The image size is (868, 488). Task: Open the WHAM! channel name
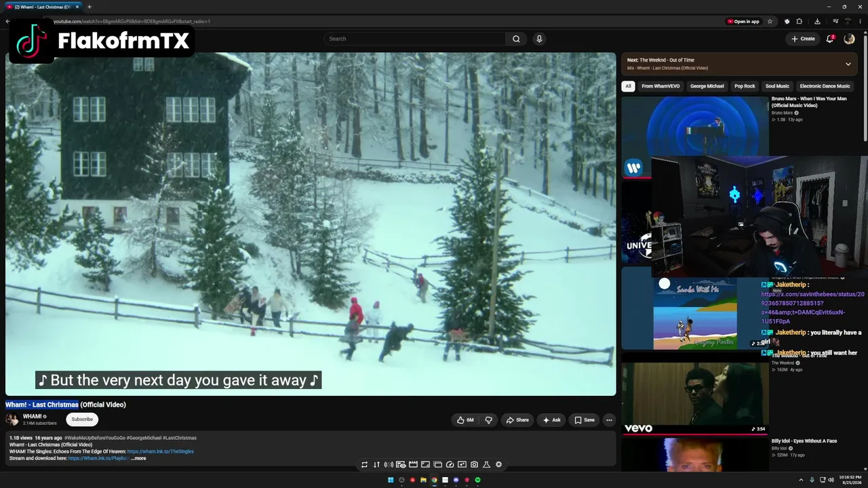click(33, 416)
